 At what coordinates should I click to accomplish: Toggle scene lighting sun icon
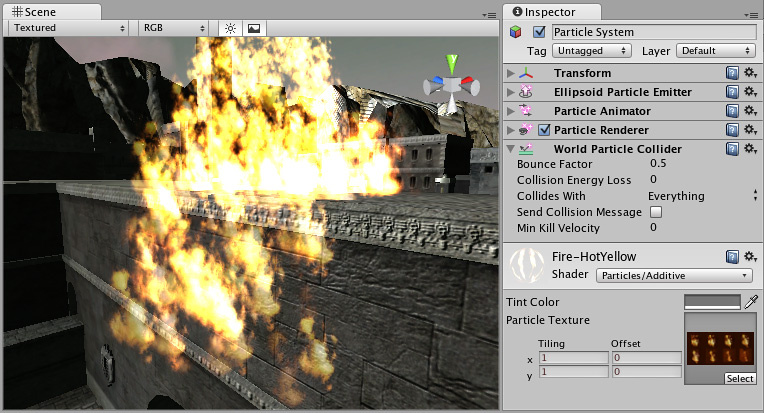[230, 28]
